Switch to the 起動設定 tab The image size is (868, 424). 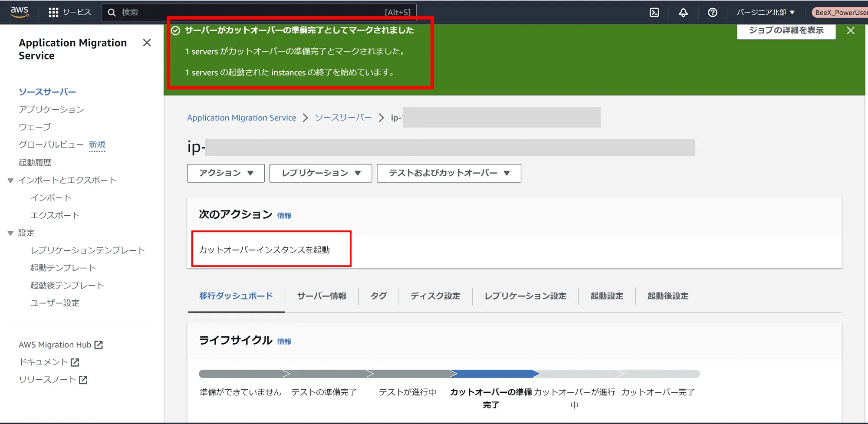607,296
